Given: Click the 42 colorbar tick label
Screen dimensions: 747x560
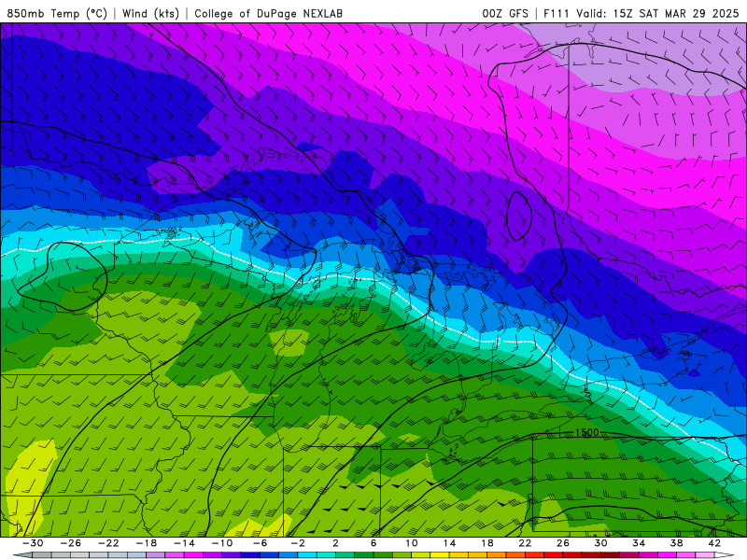Looking at the screenshot, I should 714,543.
